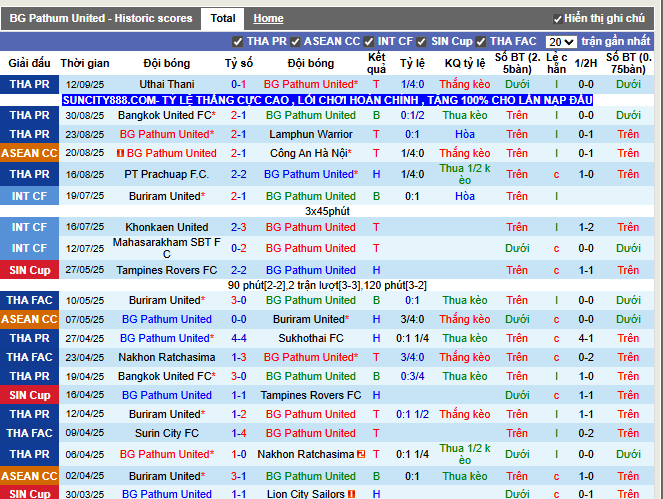This screenshot has width=663, height=499.
Task: Click the 4-1 half-time score
Action: pos(586,338)
